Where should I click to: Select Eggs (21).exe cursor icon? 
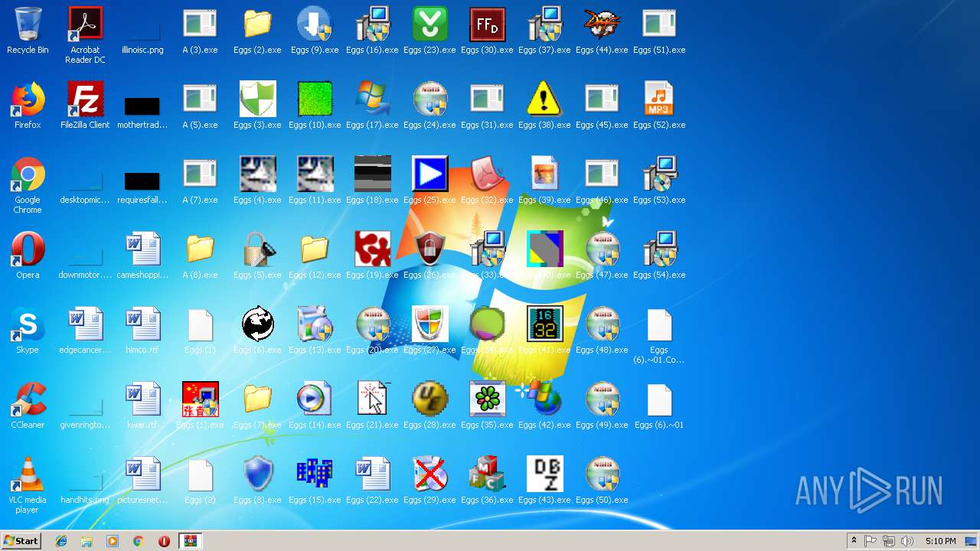pos(372,406)
